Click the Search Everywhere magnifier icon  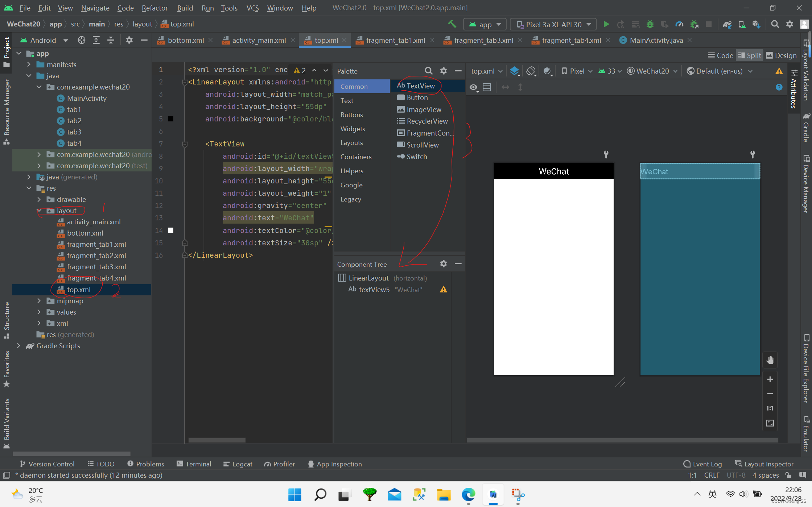point(775,24)
